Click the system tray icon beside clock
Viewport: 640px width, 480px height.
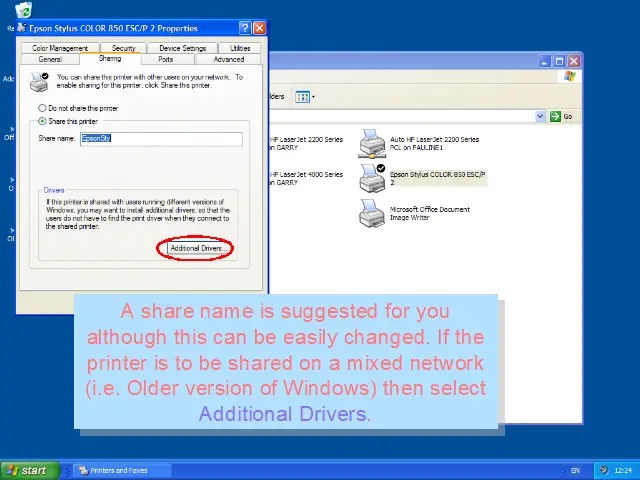[604, 470]
